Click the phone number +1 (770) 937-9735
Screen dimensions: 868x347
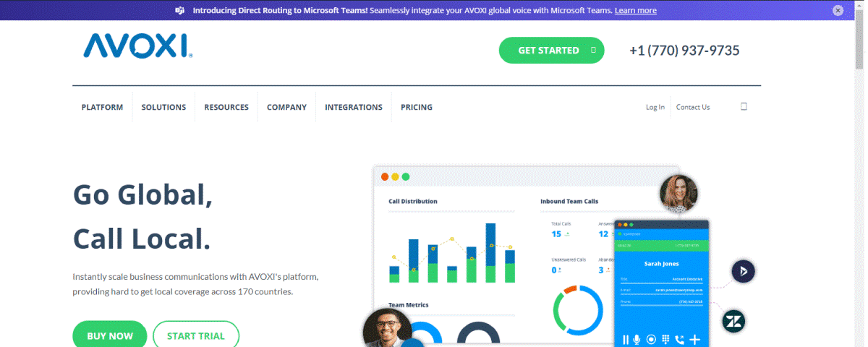[x=684, y=50]
